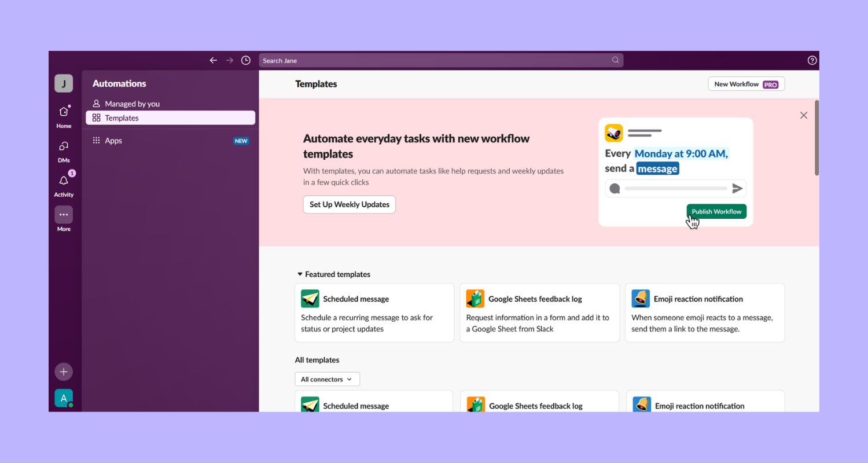
Task: Click the vertical scrollbar thumb
Action: click(816, 138)
